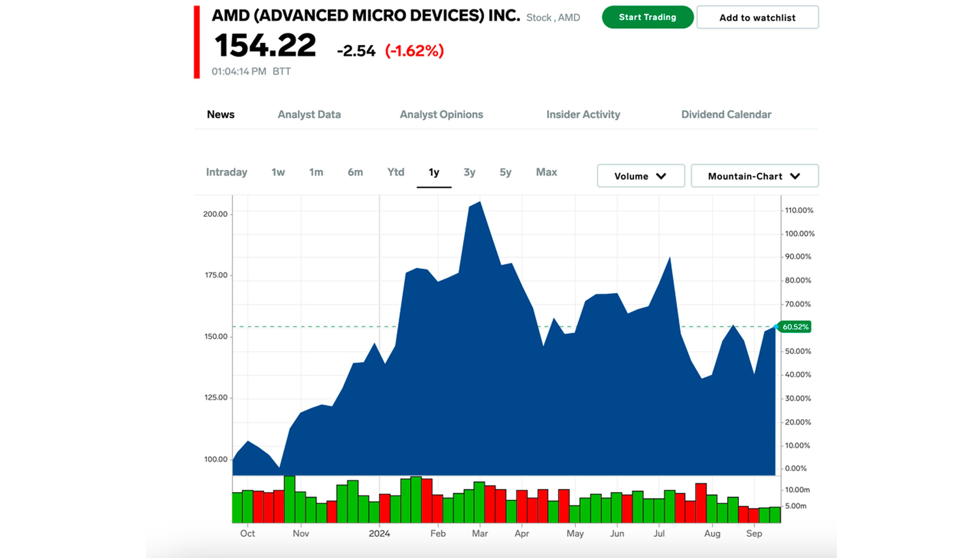Click the Stock, AMD label
980x558 pixels.
[553, 18]
